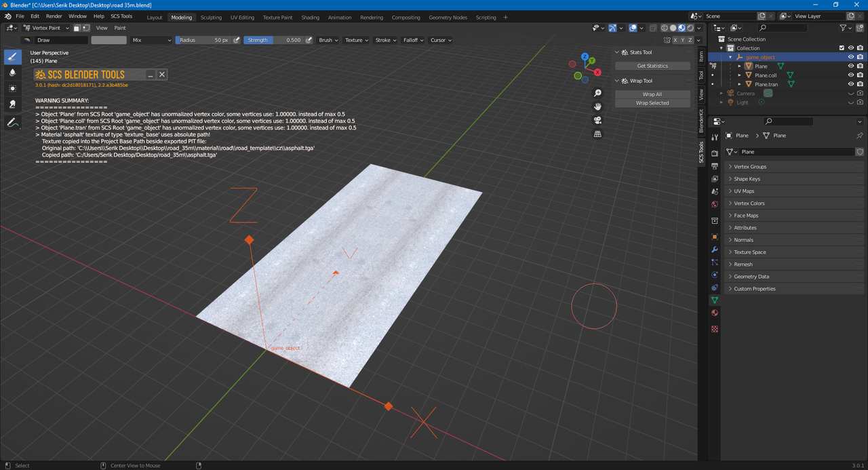Click the pan view hand icon

coord(597,106)
